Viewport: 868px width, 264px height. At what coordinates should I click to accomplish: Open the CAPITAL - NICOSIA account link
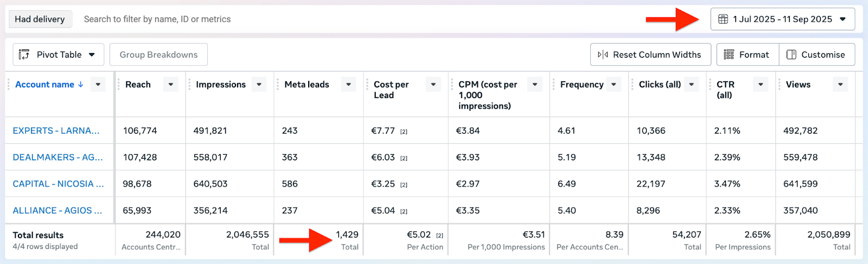(58, 184)
